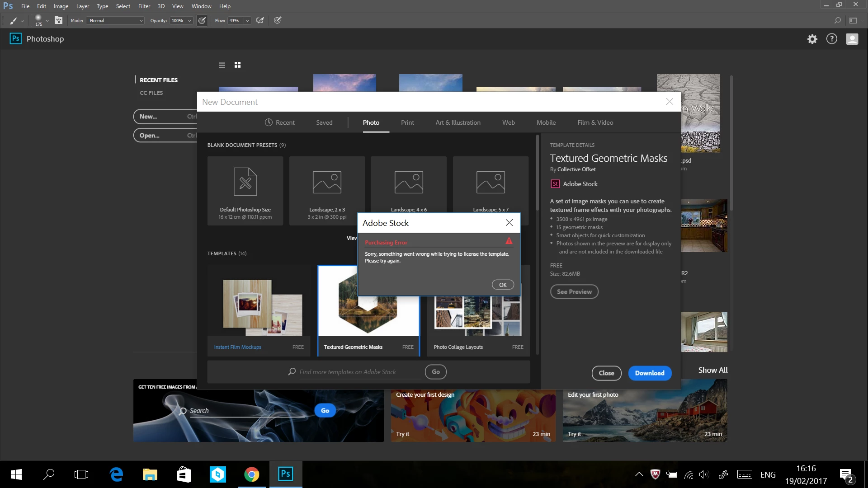Open the settings gear icon
868x488 pixels.
(x=812, y=39)
